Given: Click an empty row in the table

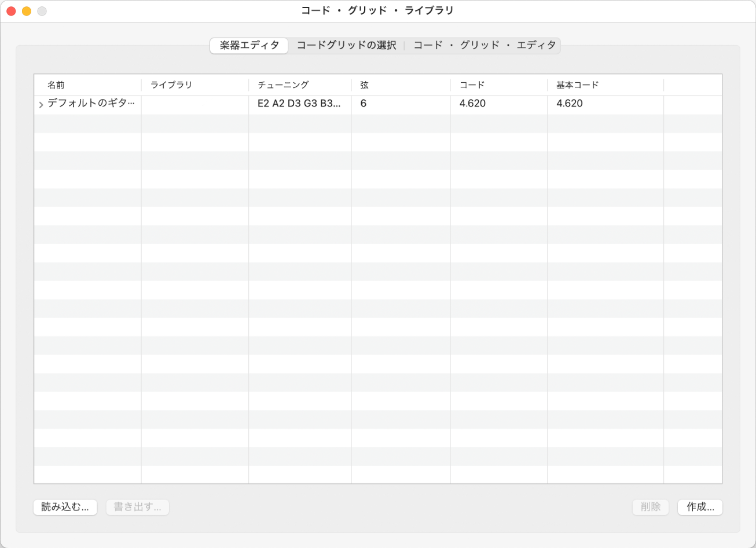Looking at the screenshot, I should [376, 231].
